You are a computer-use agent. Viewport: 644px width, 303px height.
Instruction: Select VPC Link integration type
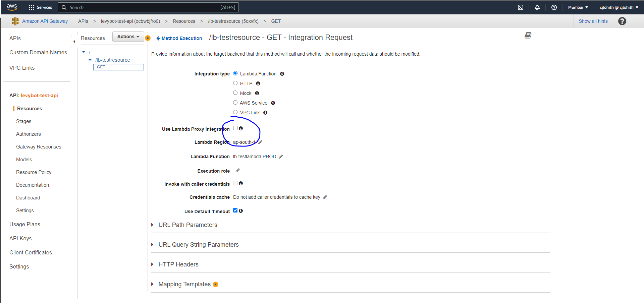tap(235, 112)
